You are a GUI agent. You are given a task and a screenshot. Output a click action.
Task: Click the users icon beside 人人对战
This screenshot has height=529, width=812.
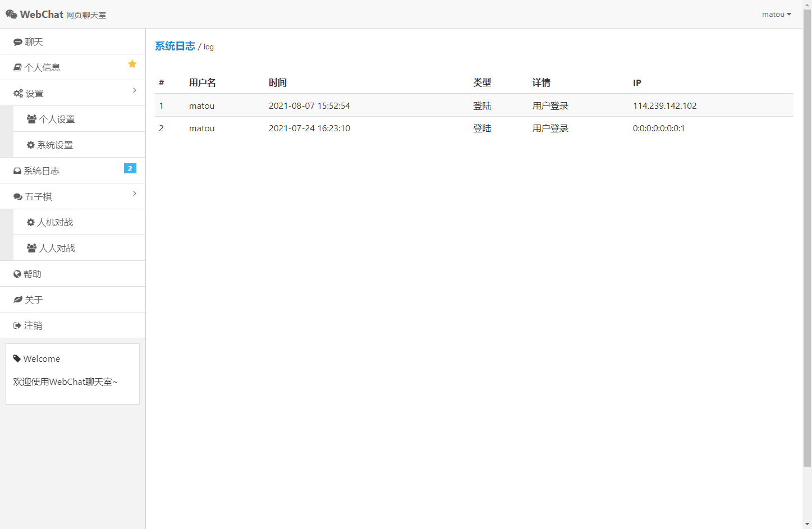click(x=32, y=247)
